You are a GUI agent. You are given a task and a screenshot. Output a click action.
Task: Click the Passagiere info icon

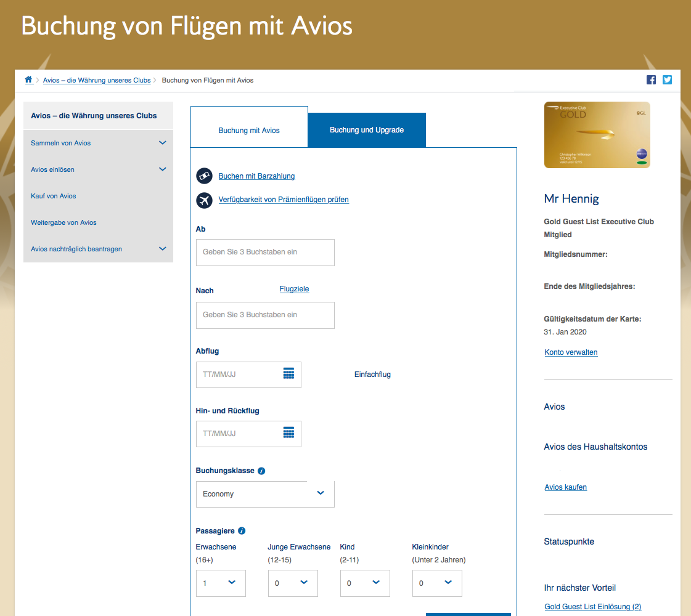point(242,530)
